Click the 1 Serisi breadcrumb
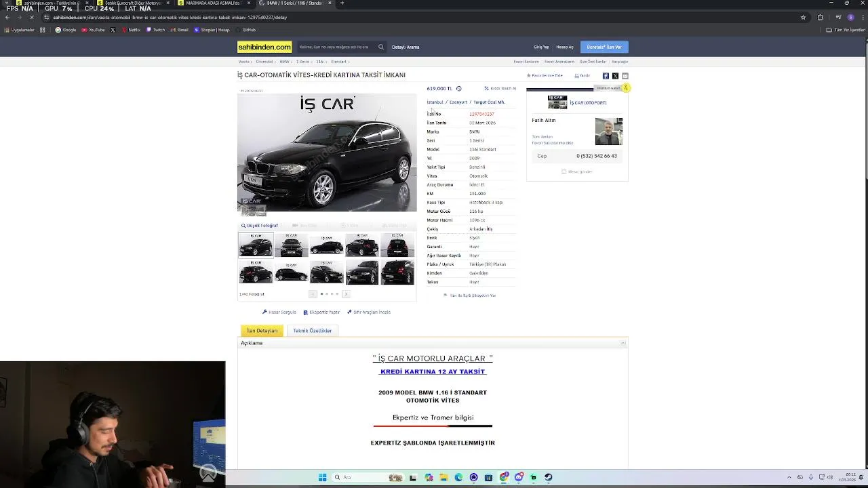Viewport: 868px width, 488px height. pyautogui.click(x=302, y=62)
